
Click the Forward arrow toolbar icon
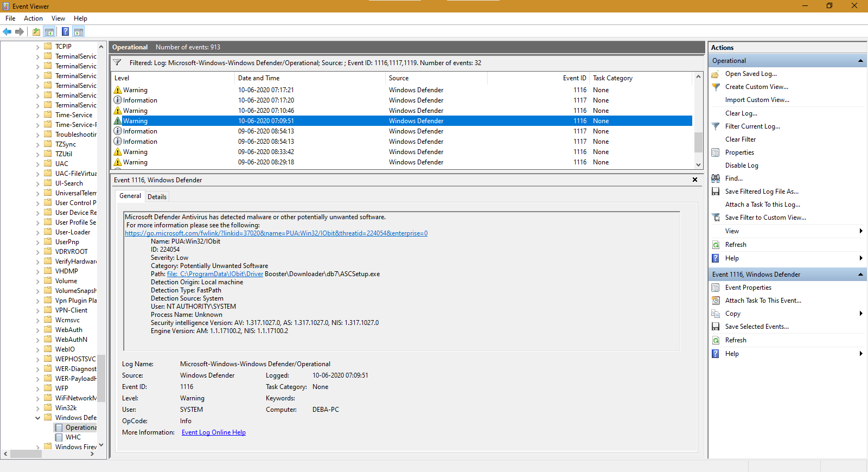tap(20, 31)
